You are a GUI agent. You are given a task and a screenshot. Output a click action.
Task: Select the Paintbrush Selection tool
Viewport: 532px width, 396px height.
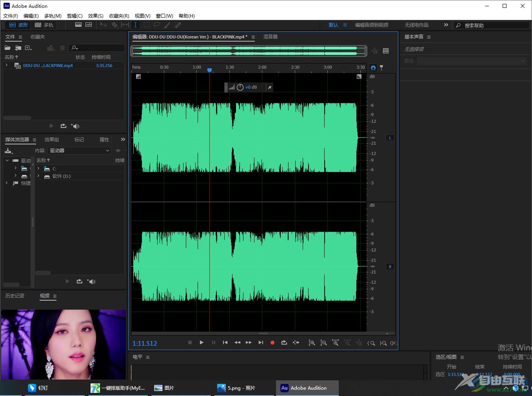coord(167,25)
